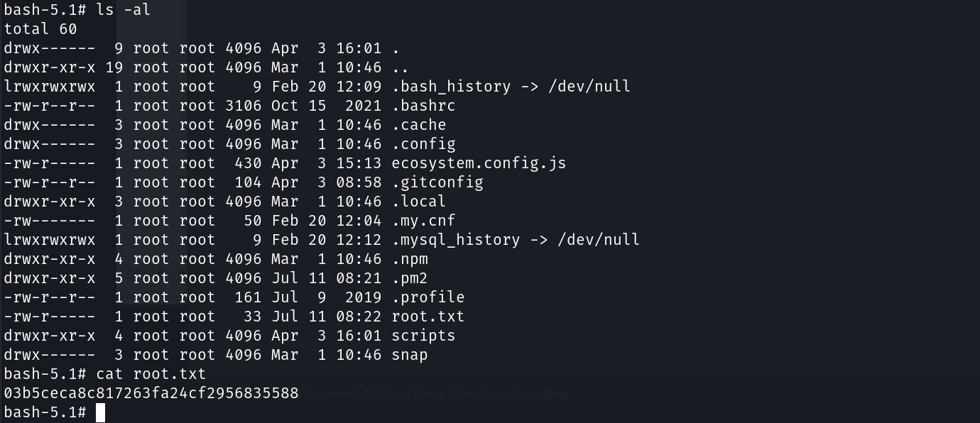Image resolution: width=980 pixels, height=423 pixels.
Task: Click the "ls -al" command text
Action: (x=123, y=10)
